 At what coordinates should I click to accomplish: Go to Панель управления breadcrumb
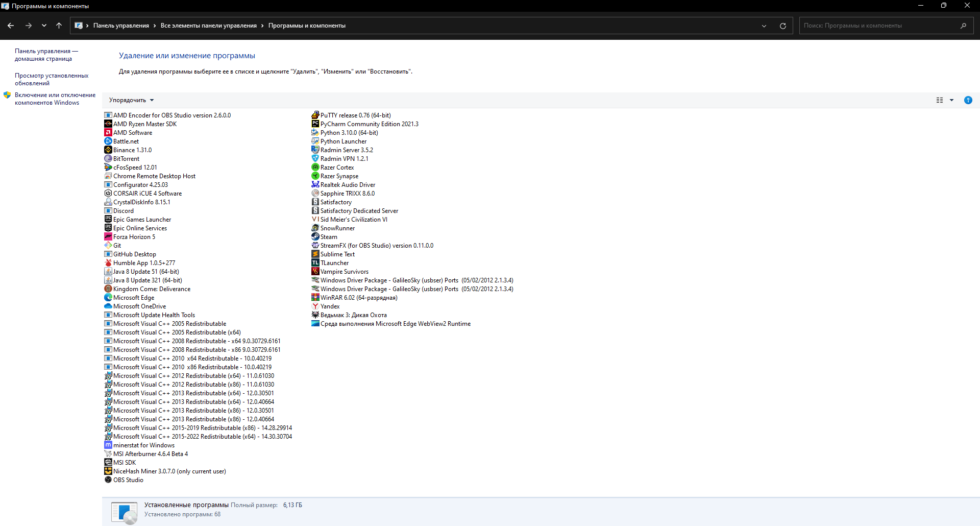(x=121, y=26)
